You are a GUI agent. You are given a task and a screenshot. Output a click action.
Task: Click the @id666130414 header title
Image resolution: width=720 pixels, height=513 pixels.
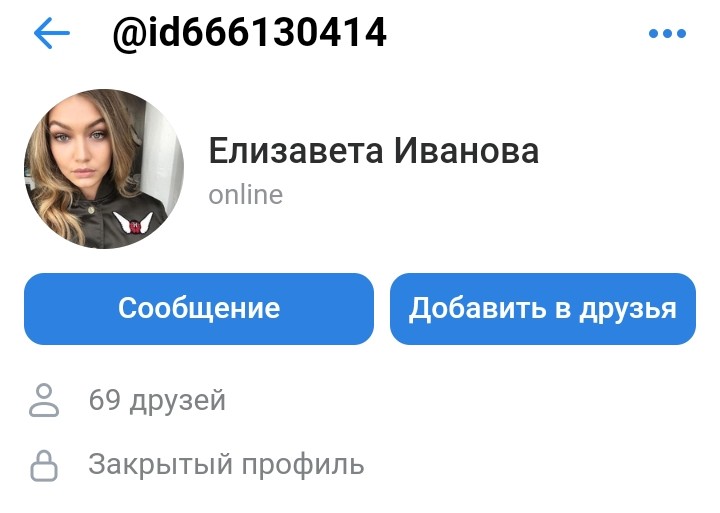pyautogui.click(x=249, y=33)
